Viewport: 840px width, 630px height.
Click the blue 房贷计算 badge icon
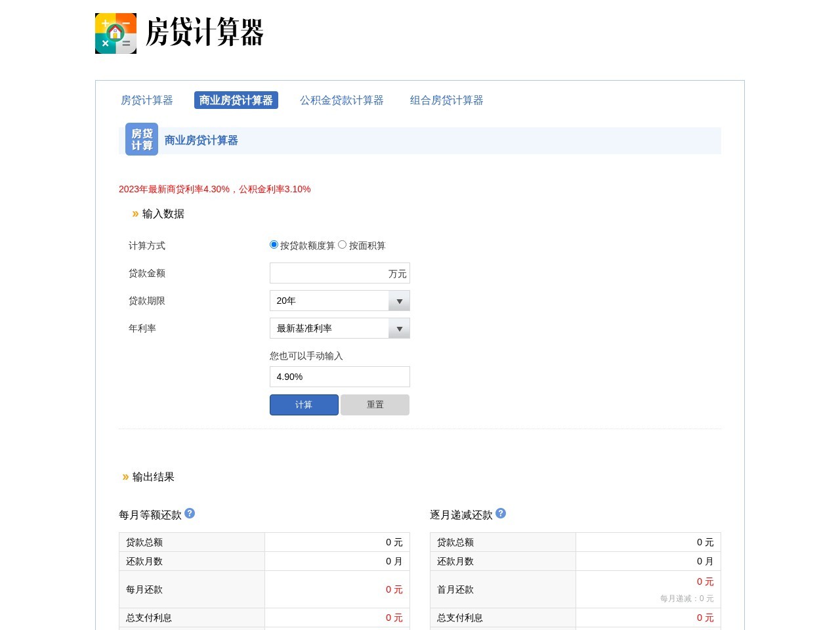(x=141, y=138)
